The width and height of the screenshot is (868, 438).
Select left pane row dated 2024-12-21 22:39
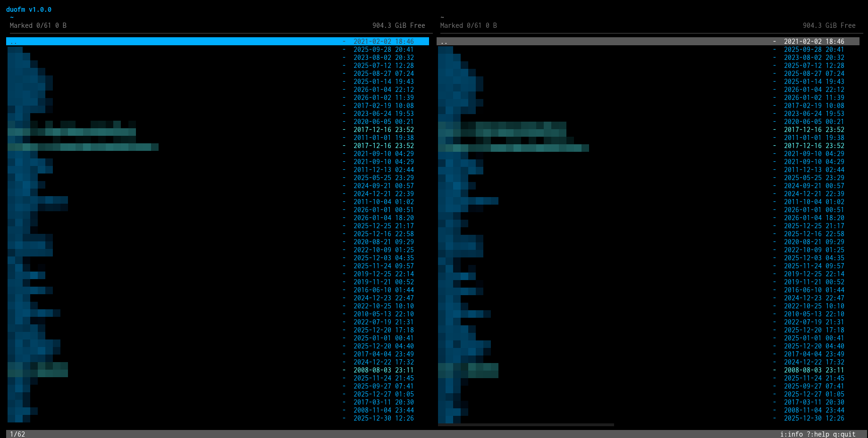[218, 194]
